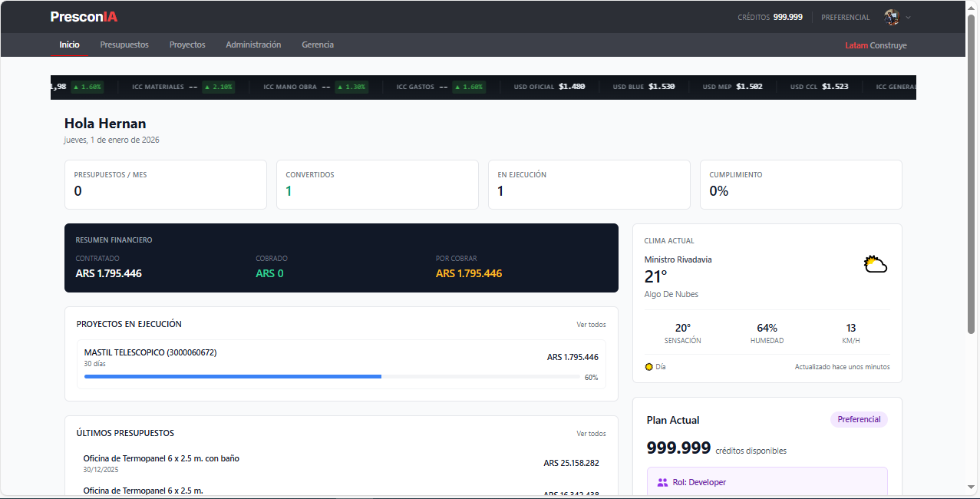Click the Preferencial badge in Plan Actual
Screen dimensions: 980x499
[859, 419]
